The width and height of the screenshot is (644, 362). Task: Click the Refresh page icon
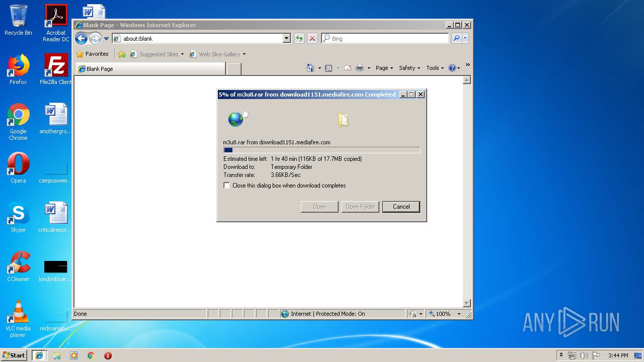pos(299,38)
